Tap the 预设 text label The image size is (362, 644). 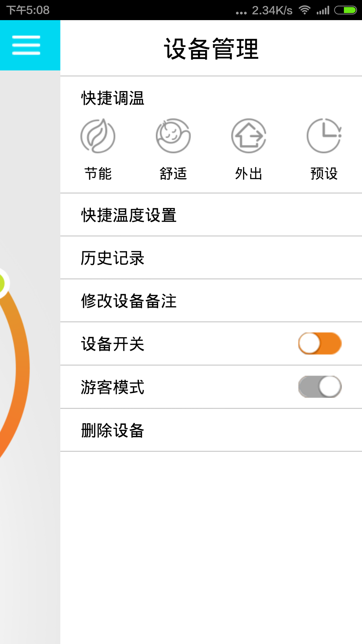[x=324, y=174]
